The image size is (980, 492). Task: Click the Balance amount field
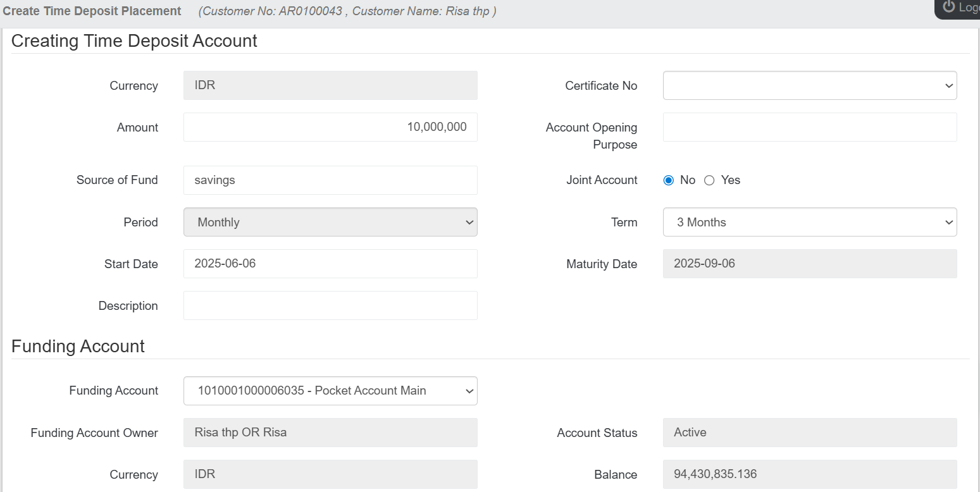(x=809, y=474)
